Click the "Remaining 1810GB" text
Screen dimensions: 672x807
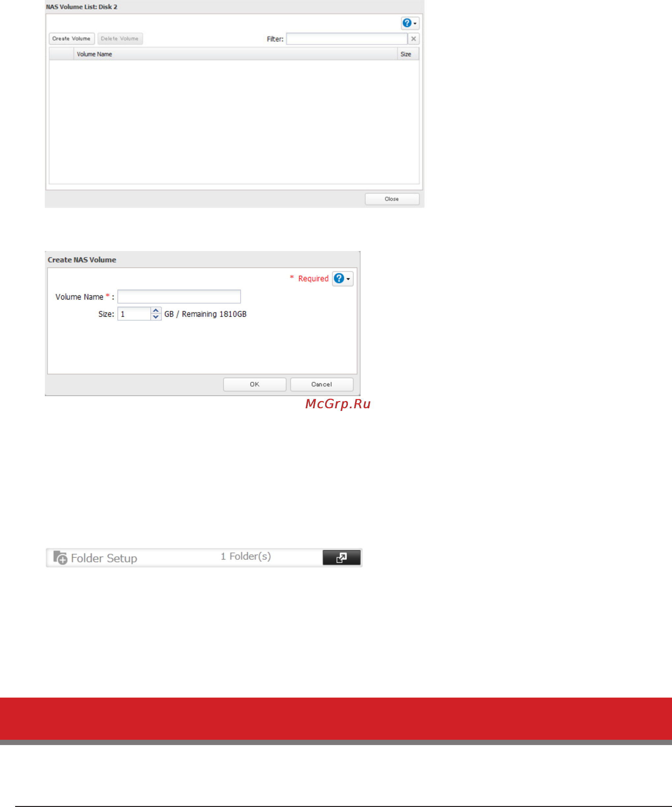pos(214,314)
